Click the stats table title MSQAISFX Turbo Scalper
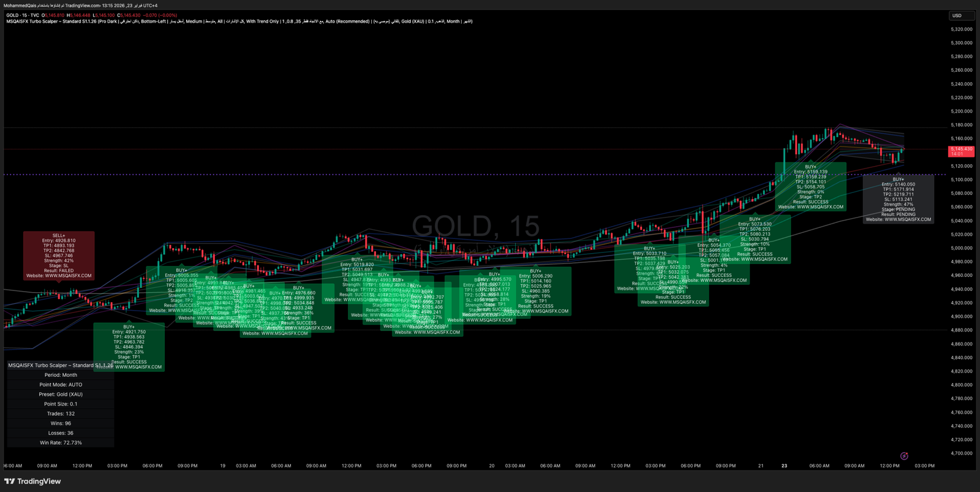Viewport: 980px width, 492px height. click(x=61, y=365)
